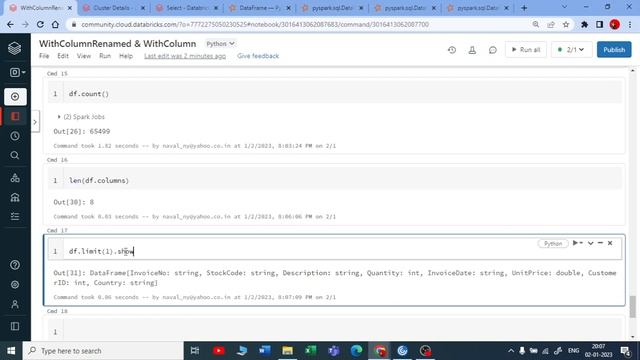Screen dimensions: 640x360
Task: Open the cell actions chevron in Cmd 17
Action: pos(590,243)
